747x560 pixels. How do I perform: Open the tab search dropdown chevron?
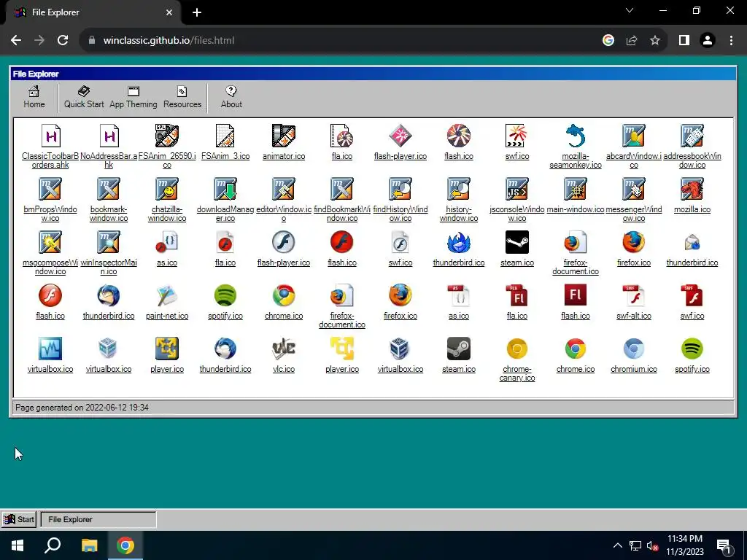coord(630,10)
